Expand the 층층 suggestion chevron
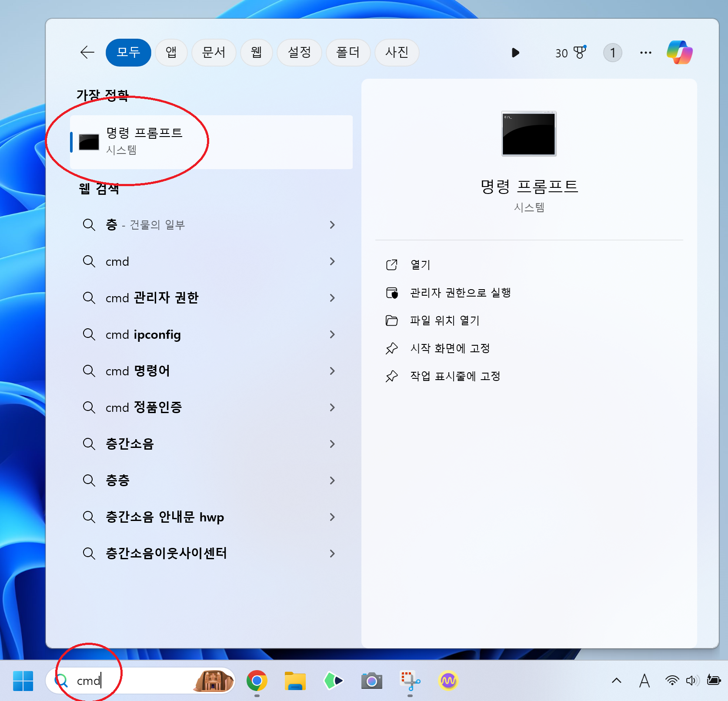This screenshot has width=728, height=701. point(332,481)
